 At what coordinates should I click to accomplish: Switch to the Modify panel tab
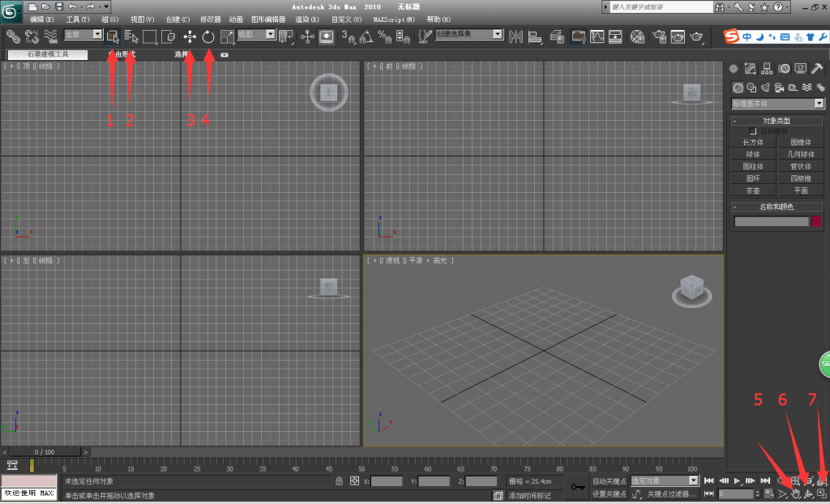pyautogui.click(x=751, y=69)
